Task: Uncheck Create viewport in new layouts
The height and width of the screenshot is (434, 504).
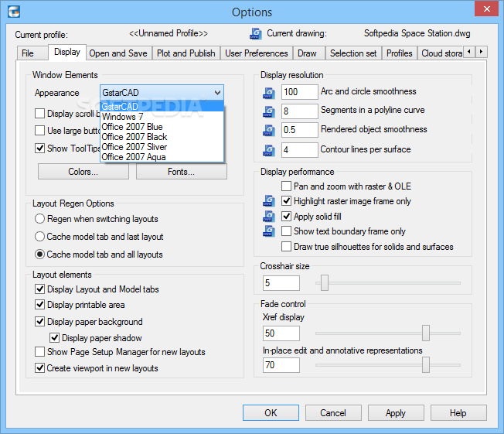Action: tap(40, 367)
